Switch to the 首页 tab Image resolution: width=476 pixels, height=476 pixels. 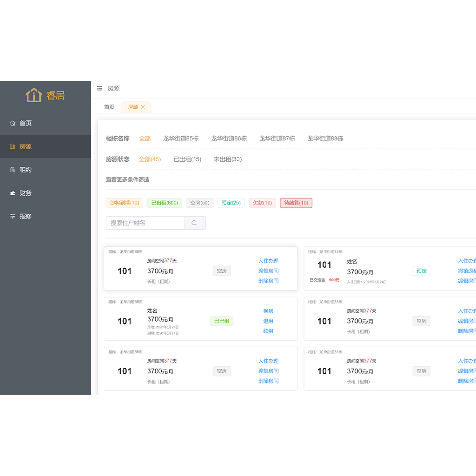[109, 107]
